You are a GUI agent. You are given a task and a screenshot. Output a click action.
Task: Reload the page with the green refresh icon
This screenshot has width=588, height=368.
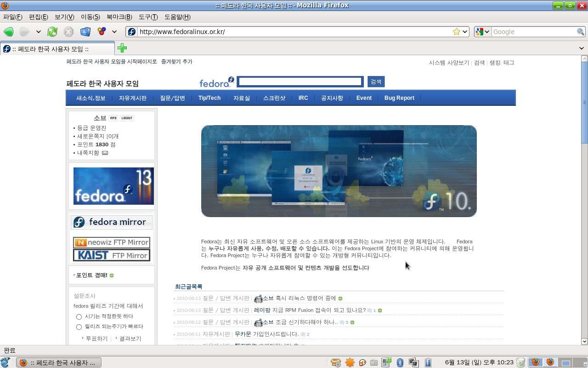point(52,32)
